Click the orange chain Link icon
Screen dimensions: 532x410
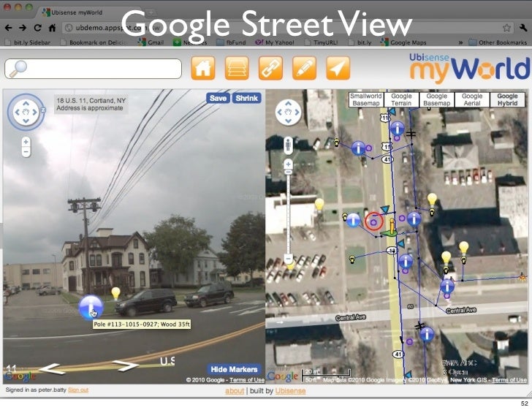click(x=270, y=68)
